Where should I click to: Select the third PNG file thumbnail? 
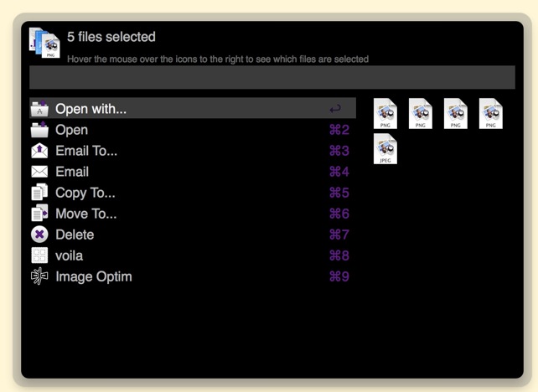(x=456, y=114)
